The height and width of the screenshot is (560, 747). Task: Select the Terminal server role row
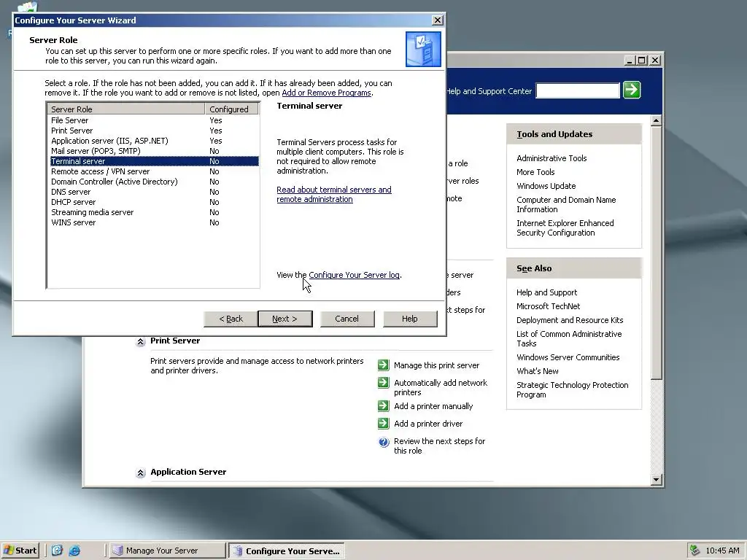click(x=154, y=161)
